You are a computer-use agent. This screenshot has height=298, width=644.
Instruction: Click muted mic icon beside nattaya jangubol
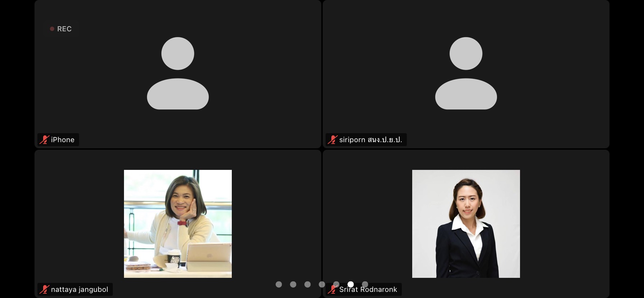point(44,289)
